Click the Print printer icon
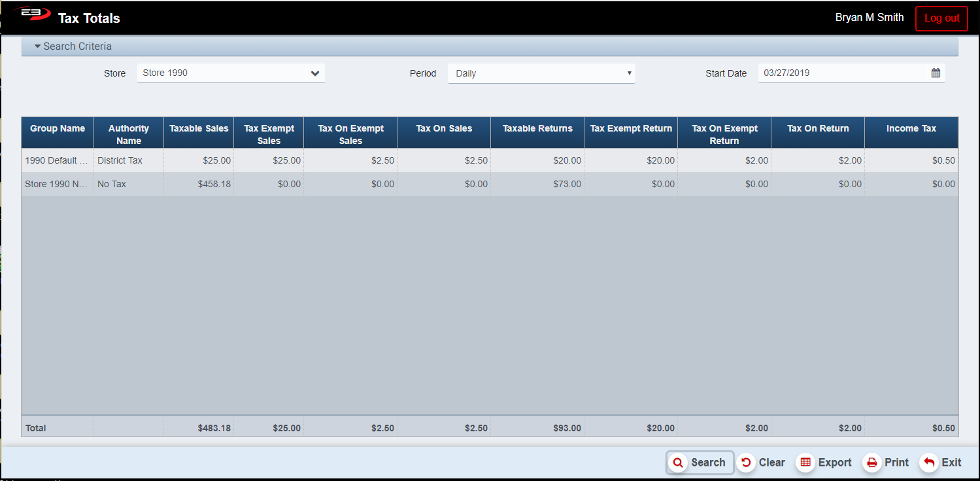Viewport: 980px width, 481px height. click(x=871, y=463)
